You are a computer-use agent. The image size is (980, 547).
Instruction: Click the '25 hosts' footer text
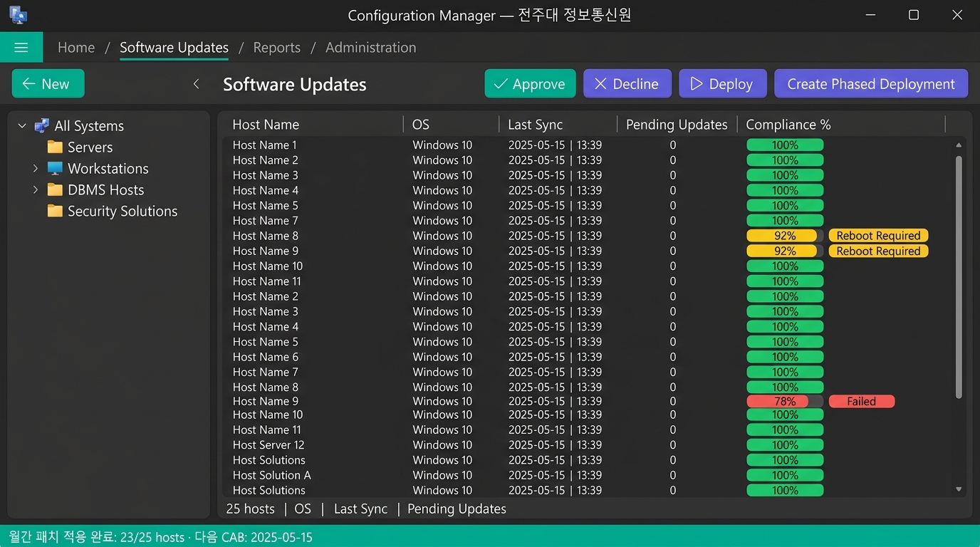[x=250, y=509]
